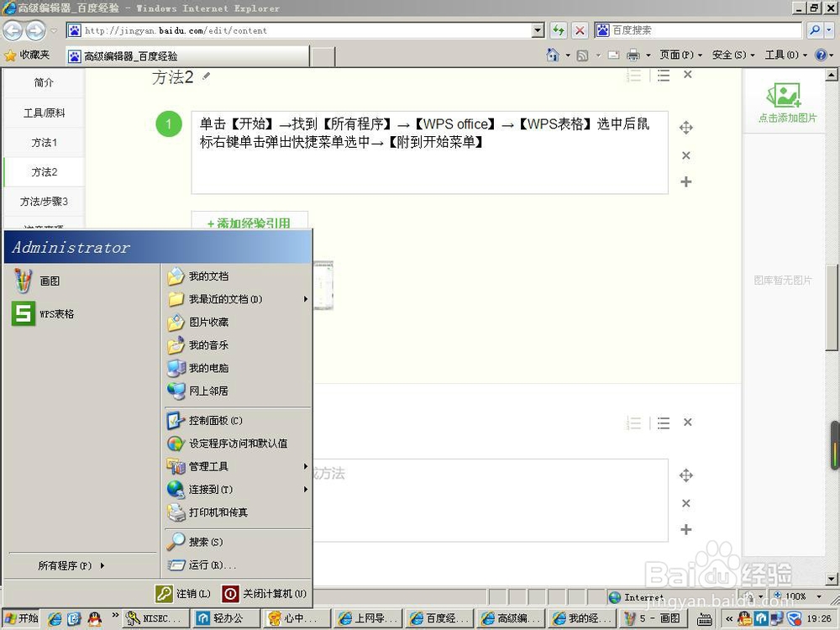
Task: Click IE home icon
Action: 553,55
